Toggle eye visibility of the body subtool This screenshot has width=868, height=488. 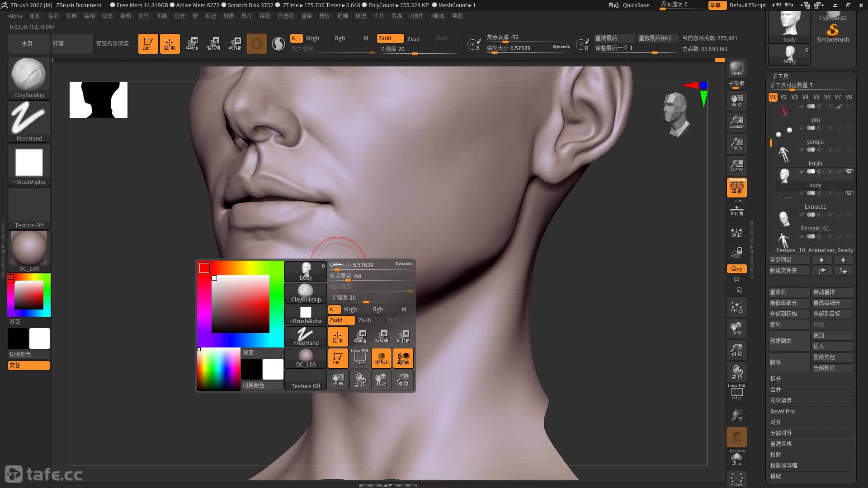[849, 171]
